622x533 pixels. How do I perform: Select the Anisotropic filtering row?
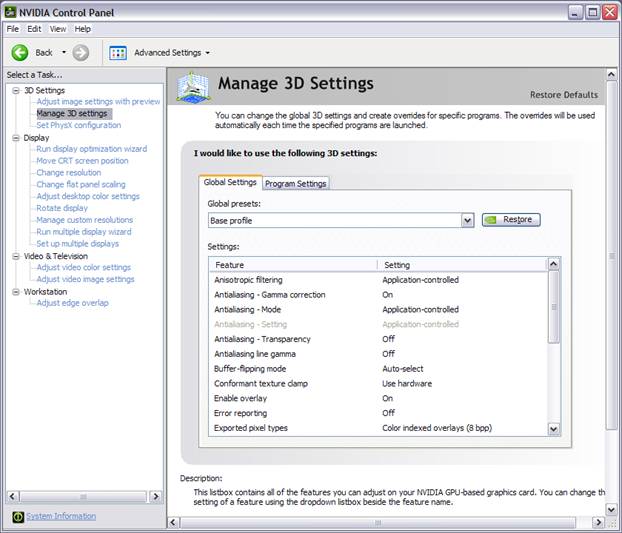click(x=378, y=280)
